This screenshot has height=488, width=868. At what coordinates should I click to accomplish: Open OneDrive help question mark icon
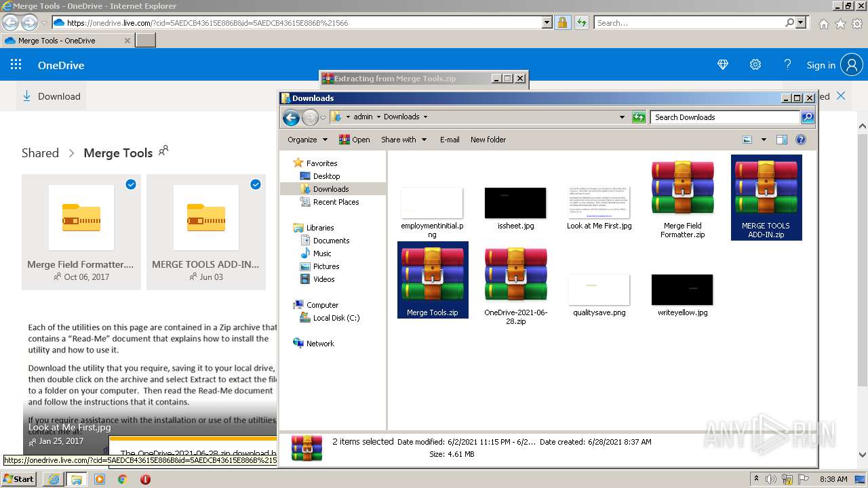787,65
